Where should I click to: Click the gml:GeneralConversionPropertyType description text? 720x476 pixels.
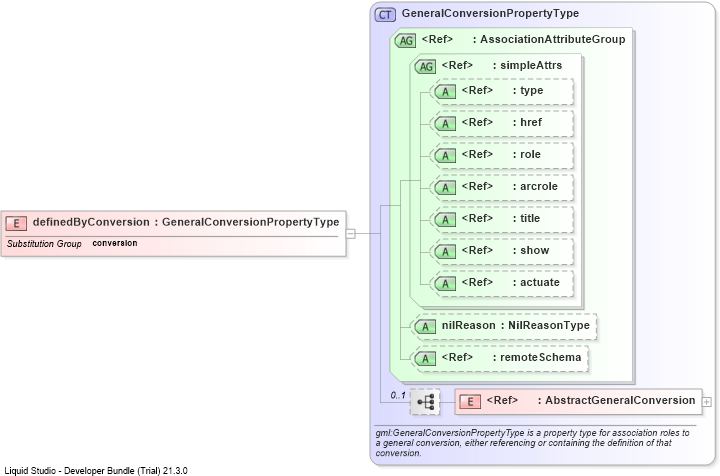(x=533, y=443)
